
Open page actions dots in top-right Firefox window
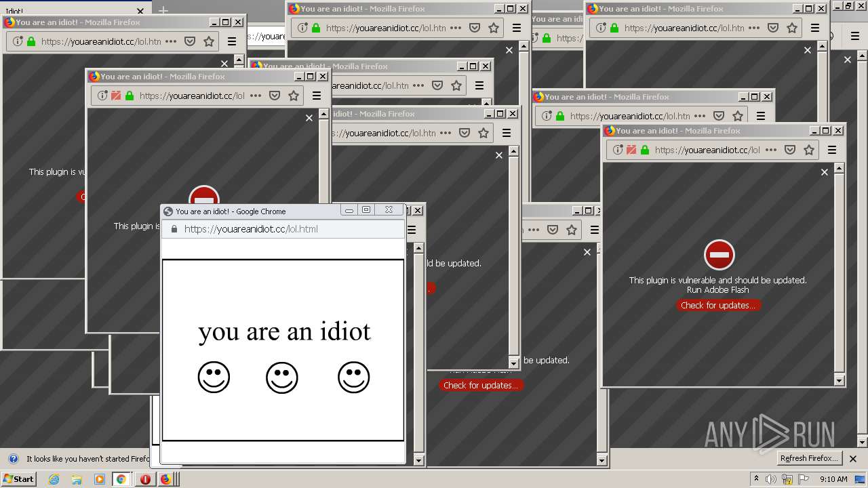pyautogui.click(x=754, y=28)
